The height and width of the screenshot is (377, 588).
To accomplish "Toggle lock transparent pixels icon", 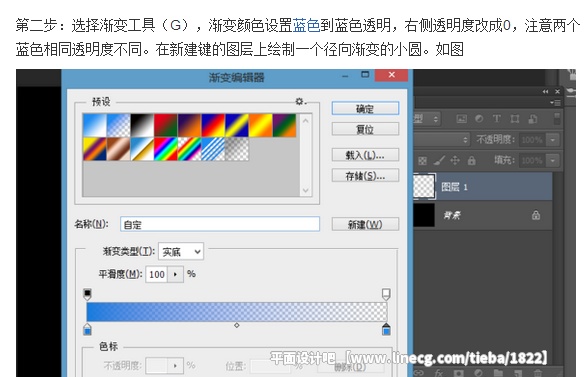I will [422, 161].
